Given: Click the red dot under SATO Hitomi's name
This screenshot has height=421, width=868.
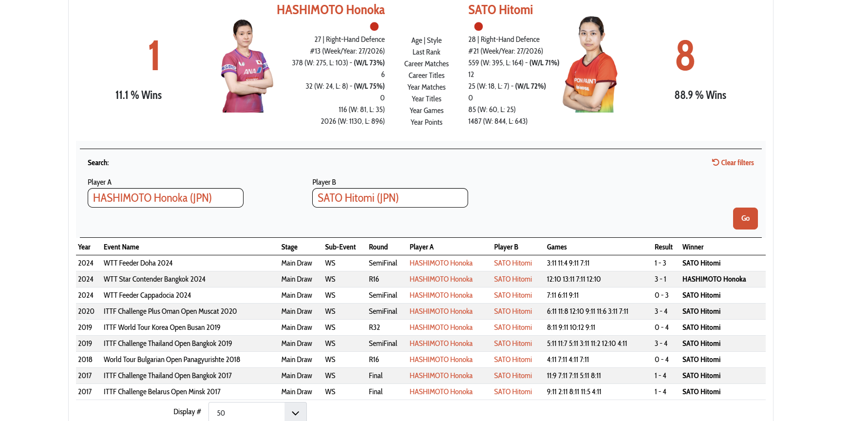Looking at the screenshot, I should pos(478,26).
